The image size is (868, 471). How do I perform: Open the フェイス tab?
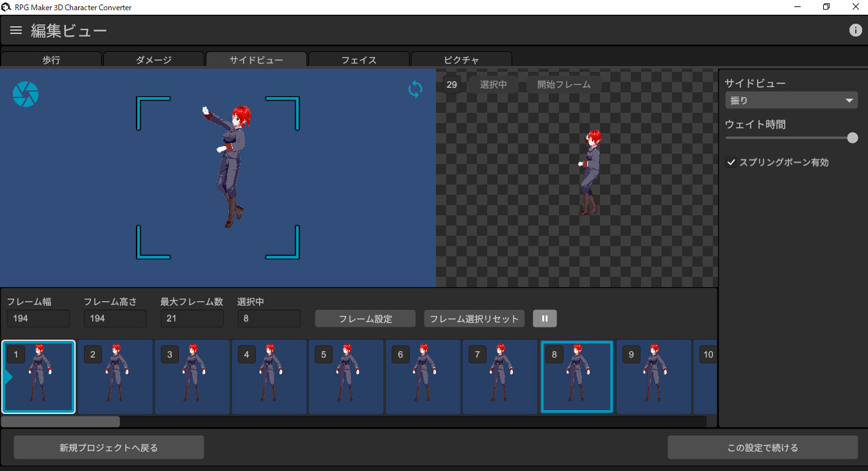(358, 60)
